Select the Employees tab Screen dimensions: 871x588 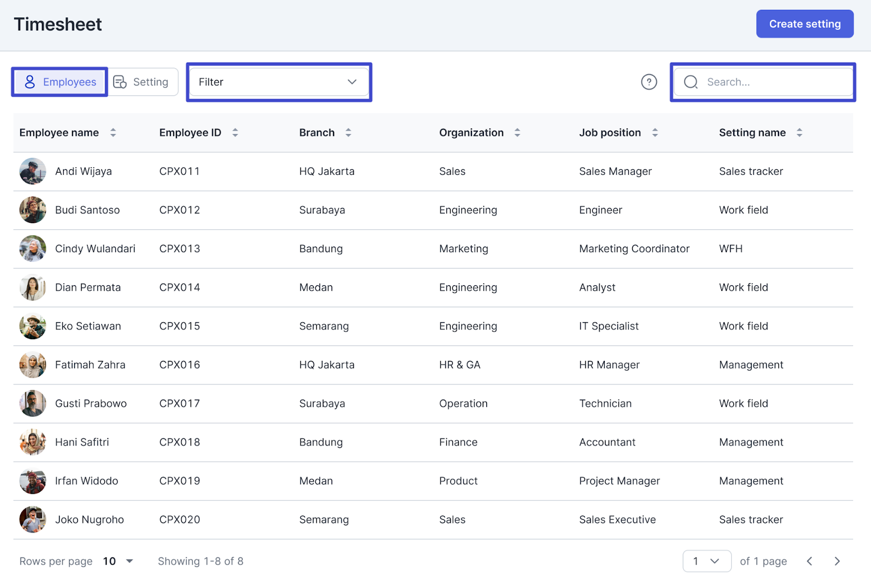(x=59, y=82)
